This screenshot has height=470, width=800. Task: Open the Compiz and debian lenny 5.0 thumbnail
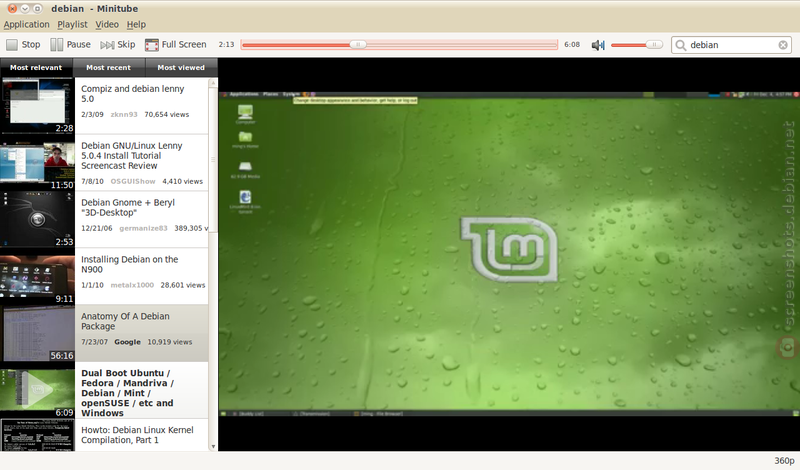point(37,106)
